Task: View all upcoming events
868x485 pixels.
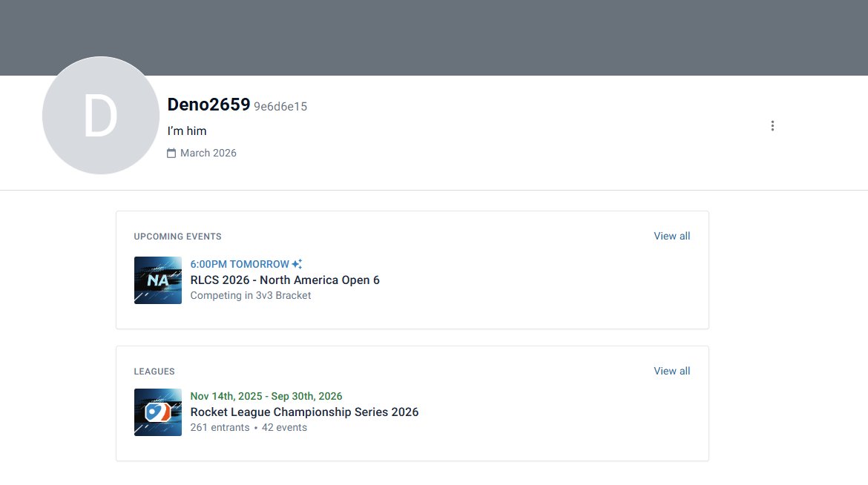Action: [x=671, y=236]
